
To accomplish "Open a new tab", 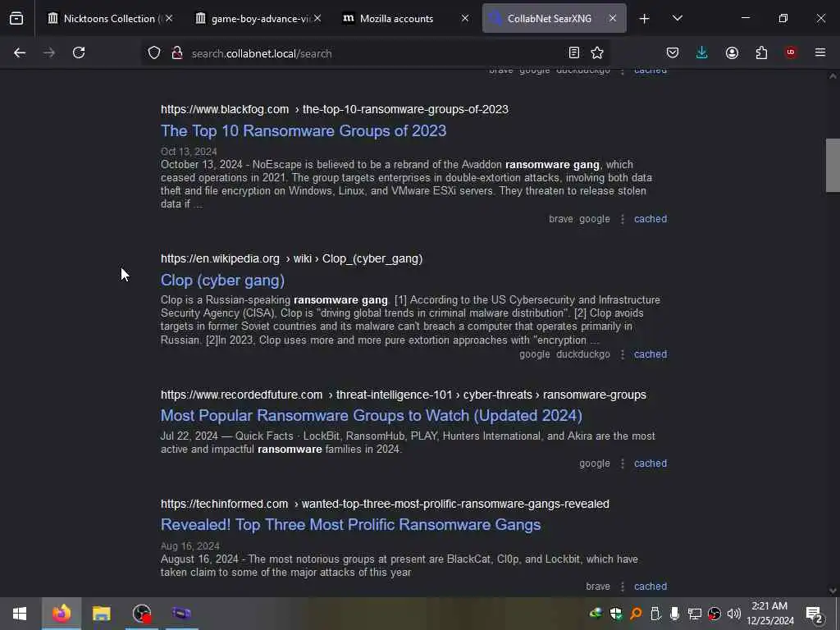I will point(645,19).
